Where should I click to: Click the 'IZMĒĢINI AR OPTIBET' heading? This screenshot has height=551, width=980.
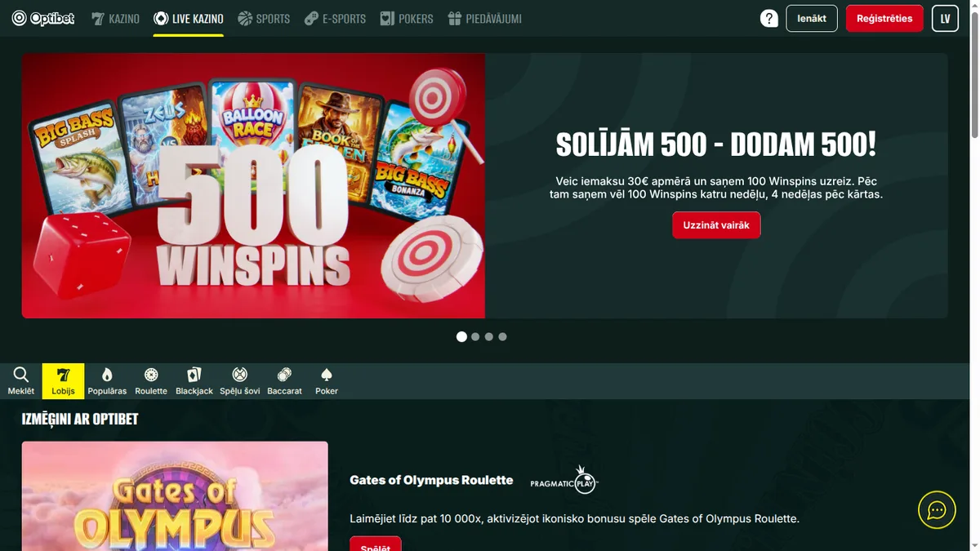click(x=80, y=419)
